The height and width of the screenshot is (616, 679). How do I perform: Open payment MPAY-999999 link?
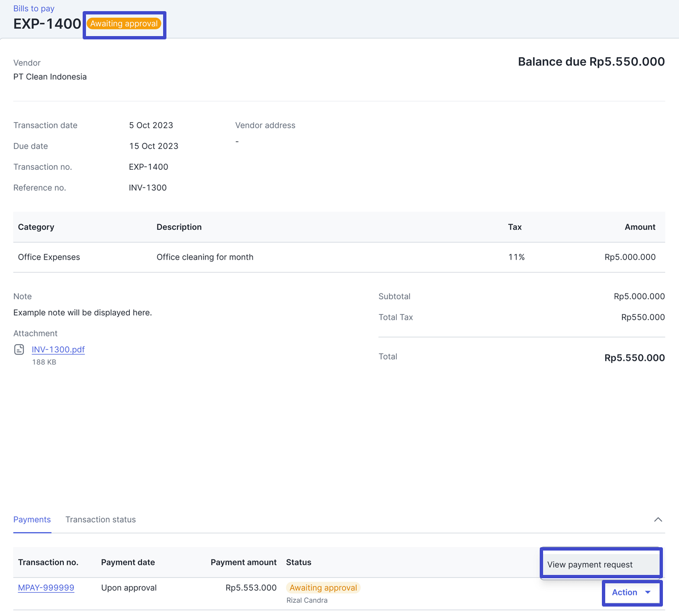(x=46, y=588)
